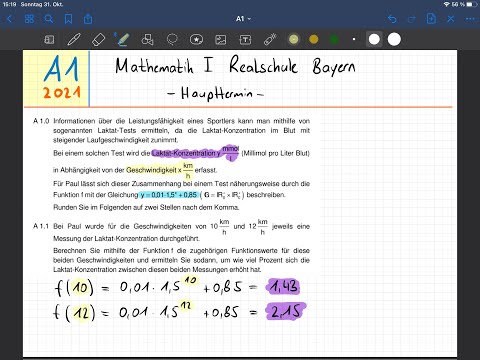480x360 pixels.
Task: Tap the battery indicator in status bar
Action: tap(471, 4)
